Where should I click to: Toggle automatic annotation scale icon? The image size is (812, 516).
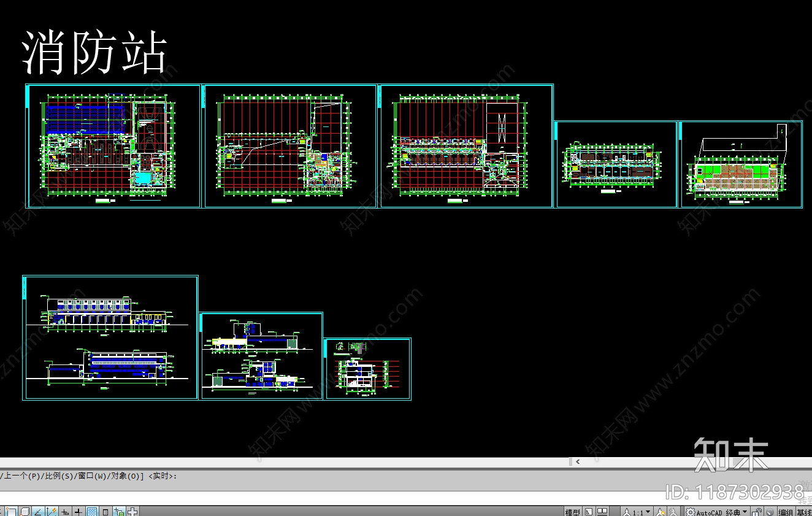coord(673,512)
